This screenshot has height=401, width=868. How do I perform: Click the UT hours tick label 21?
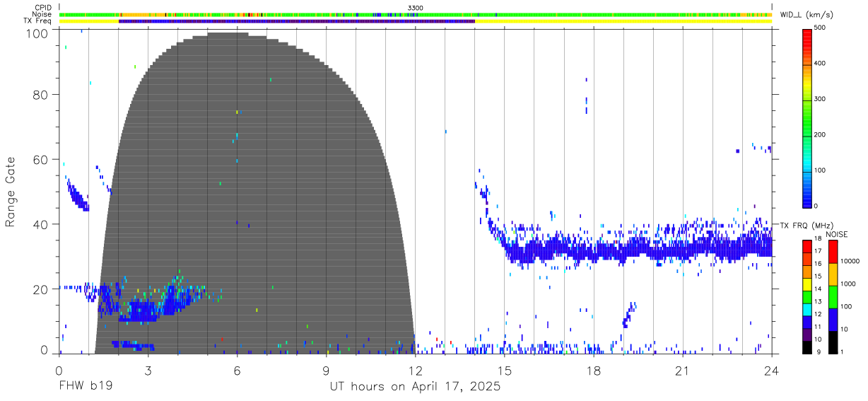[683, 371]
